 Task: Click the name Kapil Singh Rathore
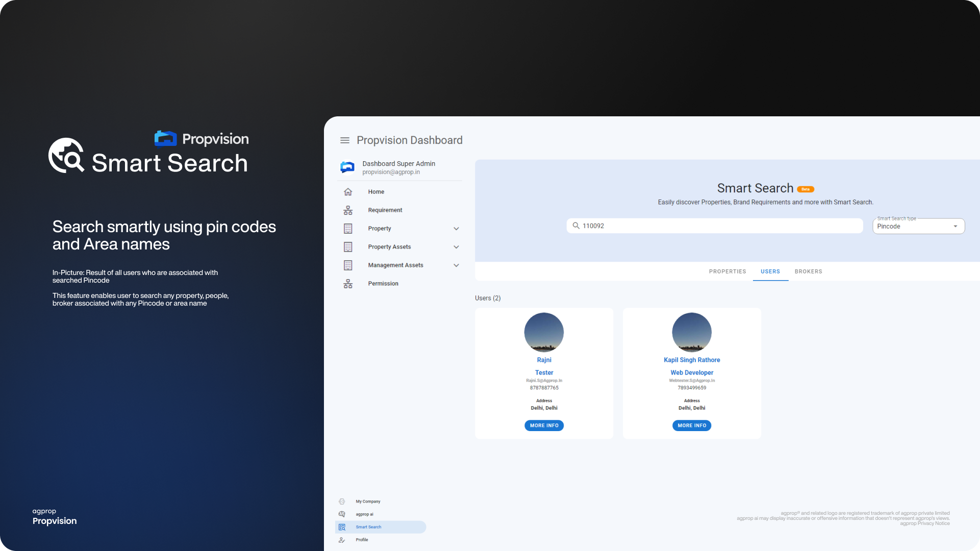(x=692, y=360)
